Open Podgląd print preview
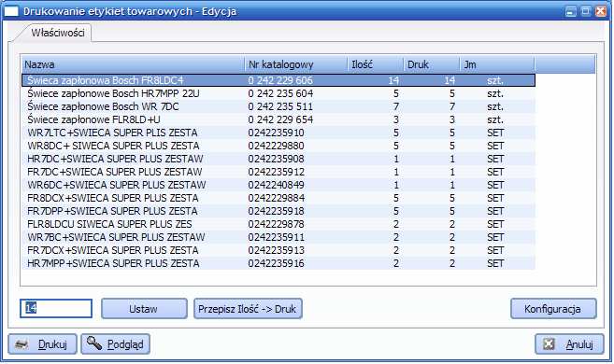Viewport: 614px width, 364px height. click(116, 344)
